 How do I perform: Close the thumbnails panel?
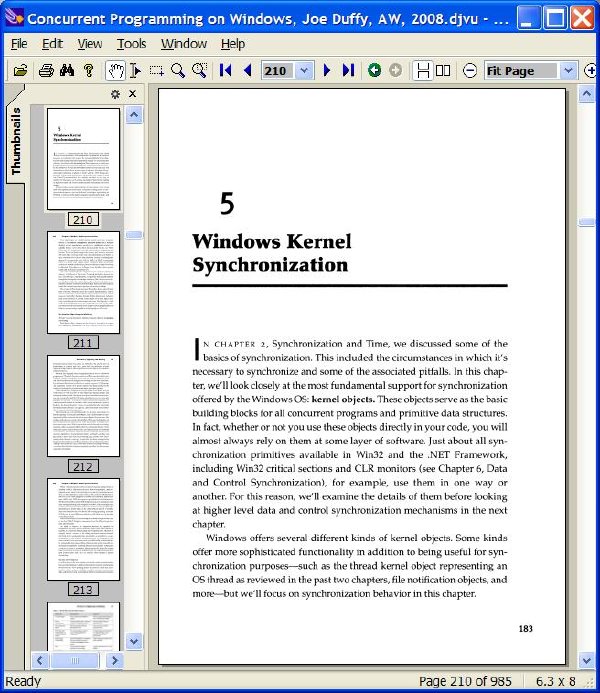point(133,94)
